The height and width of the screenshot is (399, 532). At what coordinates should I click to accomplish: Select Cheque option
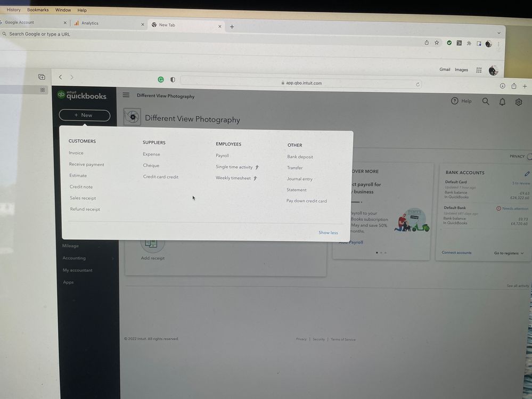(x=151, y=165)
